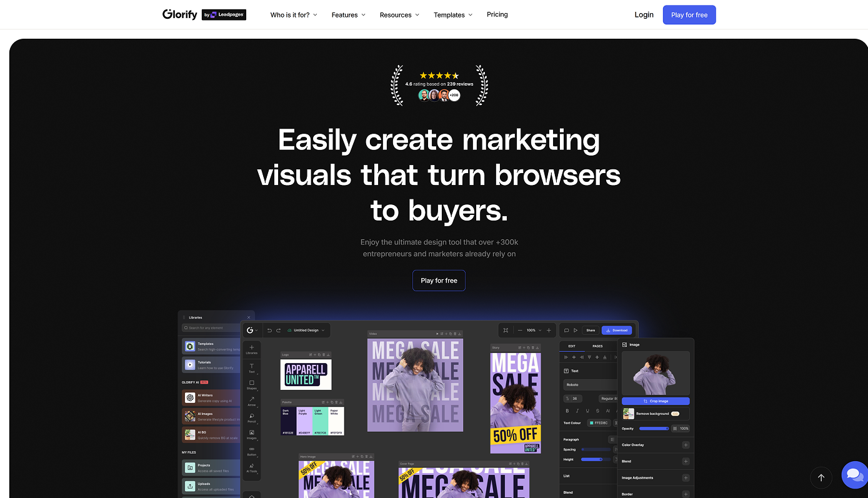The width and height of the screenshot is (868, 498).
Task: Click the font size 36 field
Action: point(572,399)
